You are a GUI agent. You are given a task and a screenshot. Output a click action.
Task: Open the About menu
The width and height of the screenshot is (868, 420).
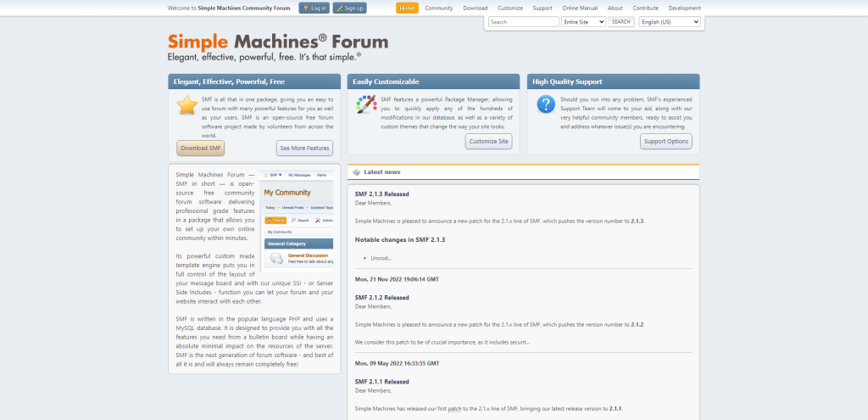pyautogui.click(x=615, y=8)
